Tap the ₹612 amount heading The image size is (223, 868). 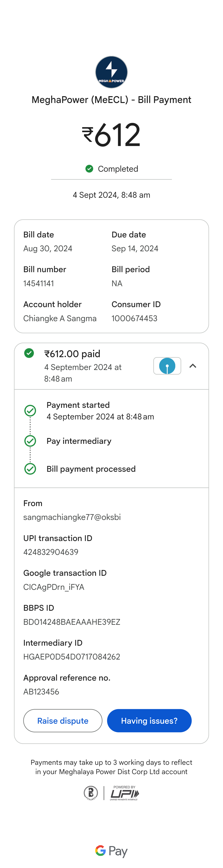click(111, 135)
